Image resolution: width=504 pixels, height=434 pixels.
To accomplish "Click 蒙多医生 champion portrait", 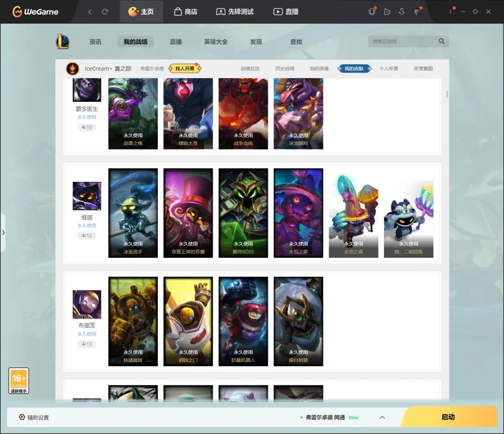I will [87, 90].
